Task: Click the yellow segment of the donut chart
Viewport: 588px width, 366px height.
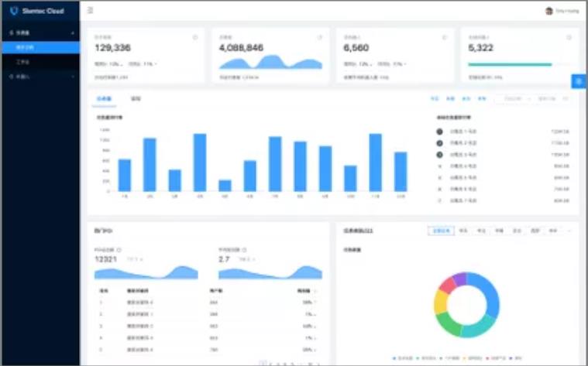Action: pos(441,302)
